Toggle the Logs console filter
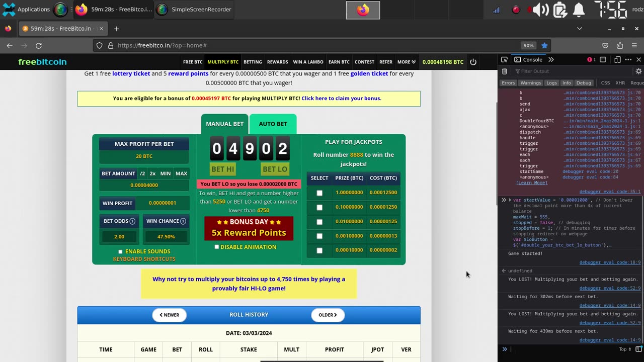644x362 pixels. [x=552, y=83]
